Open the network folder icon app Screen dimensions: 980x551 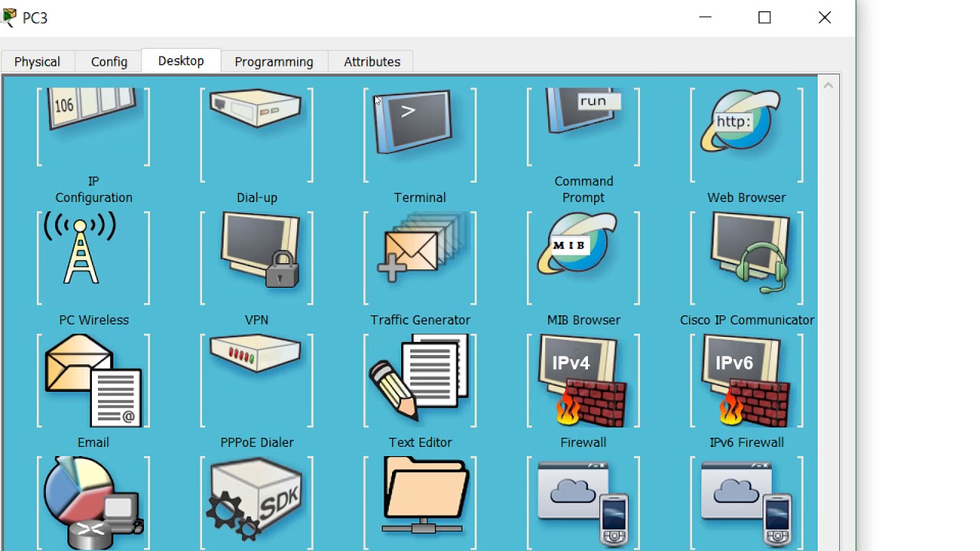pos(420,503)
